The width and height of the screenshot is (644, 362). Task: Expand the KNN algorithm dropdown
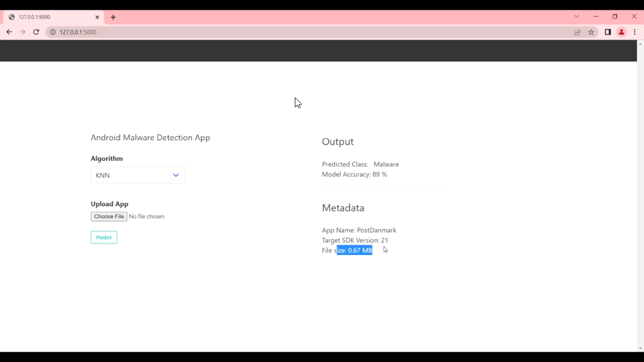tap(138, 175)
